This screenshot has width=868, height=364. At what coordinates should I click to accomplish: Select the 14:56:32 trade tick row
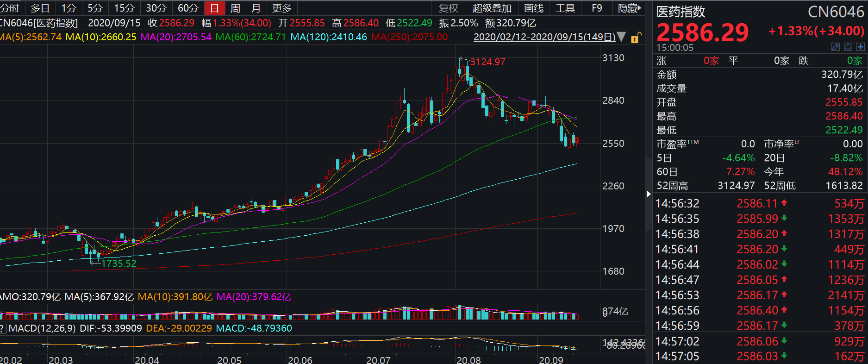pyautogui.click(x=760, y=203)
